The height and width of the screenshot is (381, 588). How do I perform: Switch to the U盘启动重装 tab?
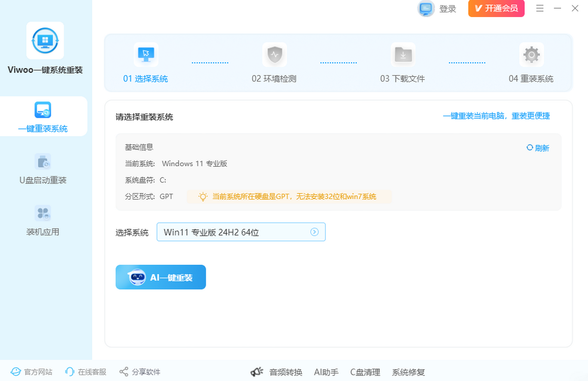tap(43, 168)
